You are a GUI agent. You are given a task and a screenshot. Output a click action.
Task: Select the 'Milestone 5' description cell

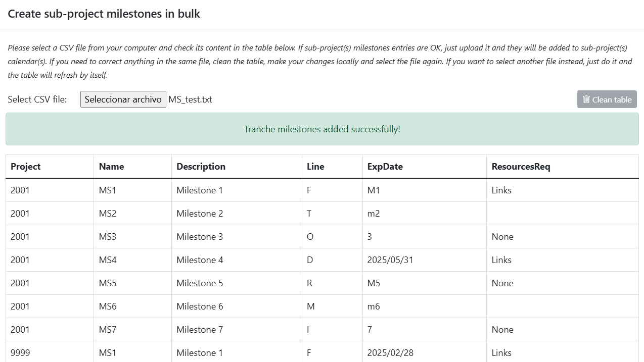(x=237, y=283)
